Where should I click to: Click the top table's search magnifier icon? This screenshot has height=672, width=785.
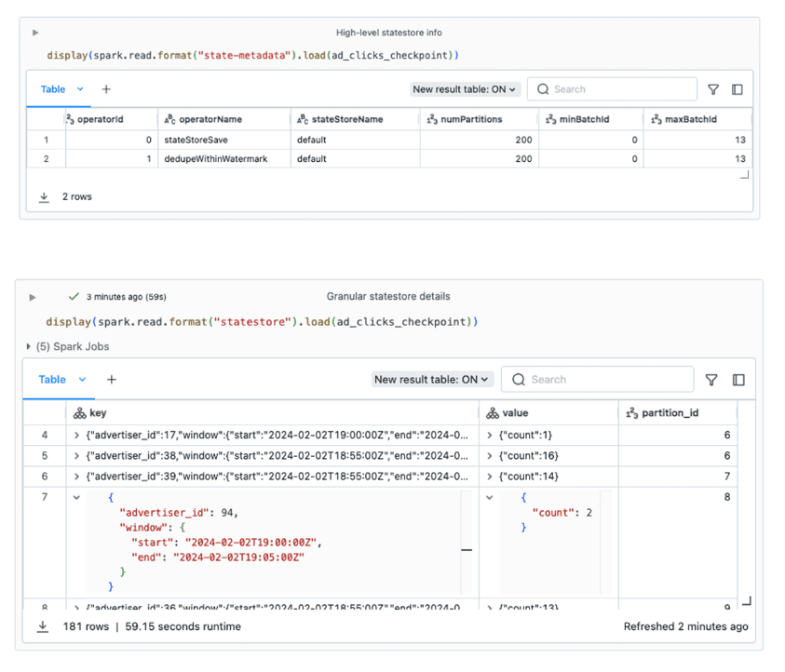543,89
